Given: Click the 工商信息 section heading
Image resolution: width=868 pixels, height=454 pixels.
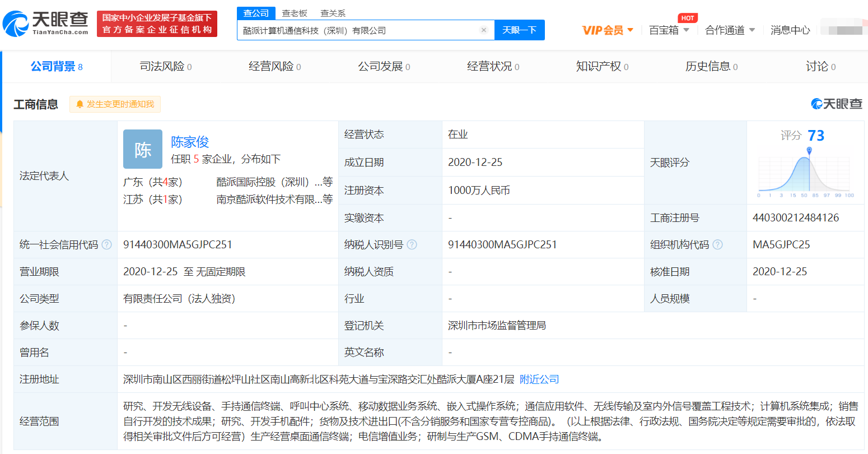Looking at the screenshot, I should click(x=36, y=105).
